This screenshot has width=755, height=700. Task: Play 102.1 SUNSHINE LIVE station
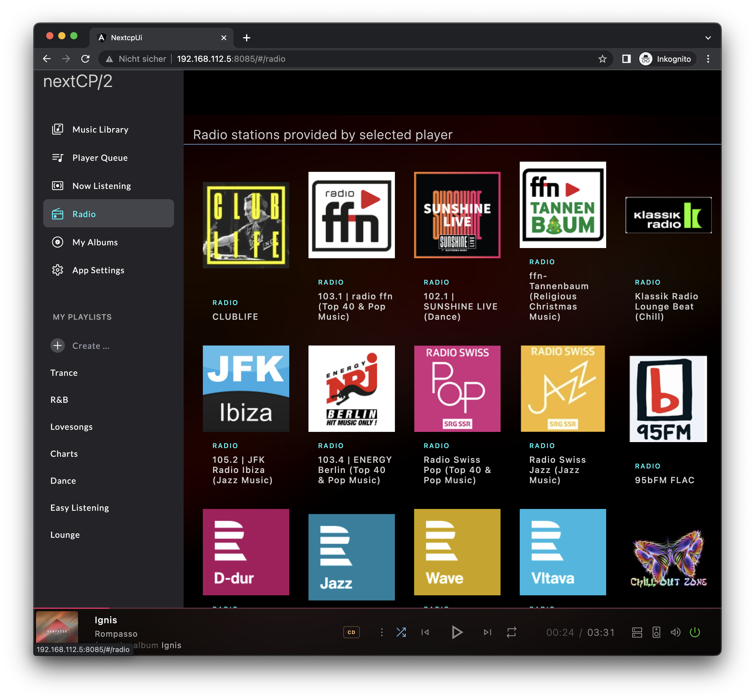tap(457, 215)
